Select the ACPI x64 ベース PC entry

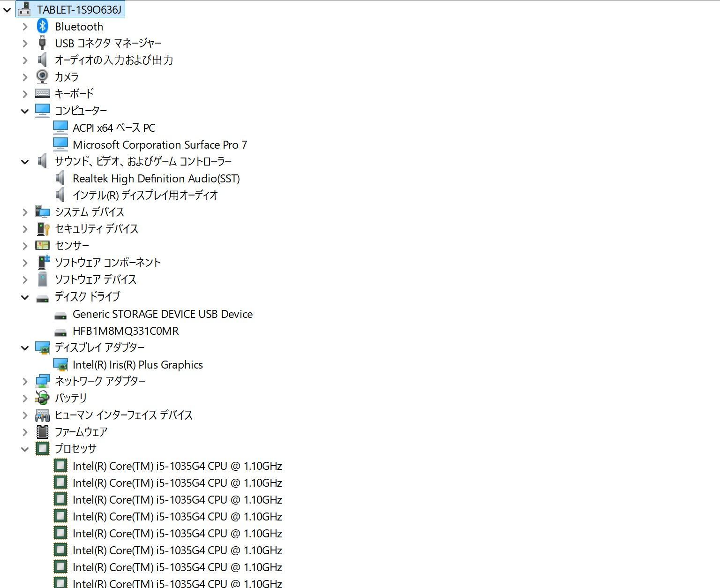pos(114,128)
